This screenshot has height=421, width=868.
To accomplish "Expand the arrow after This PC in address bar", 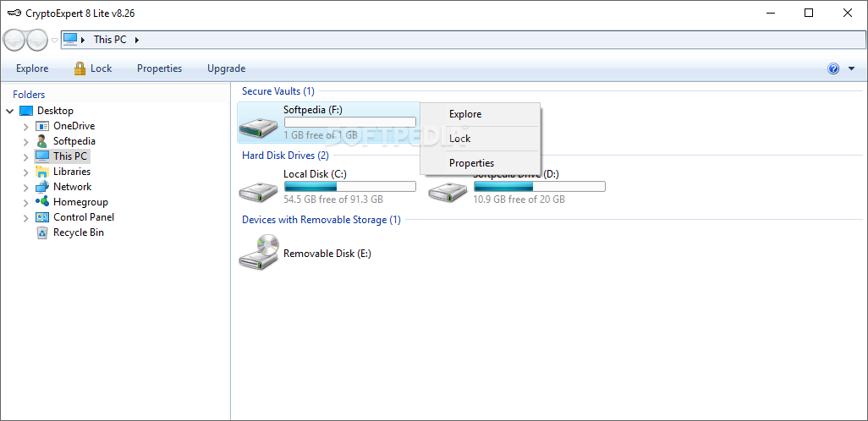I will 137,40.
